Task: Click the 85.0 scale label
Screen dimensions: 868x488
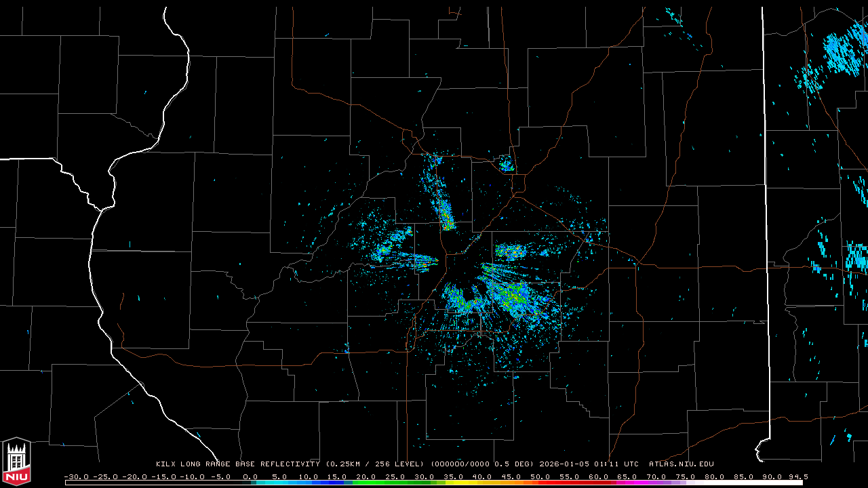Action: (x=744, y=476)
